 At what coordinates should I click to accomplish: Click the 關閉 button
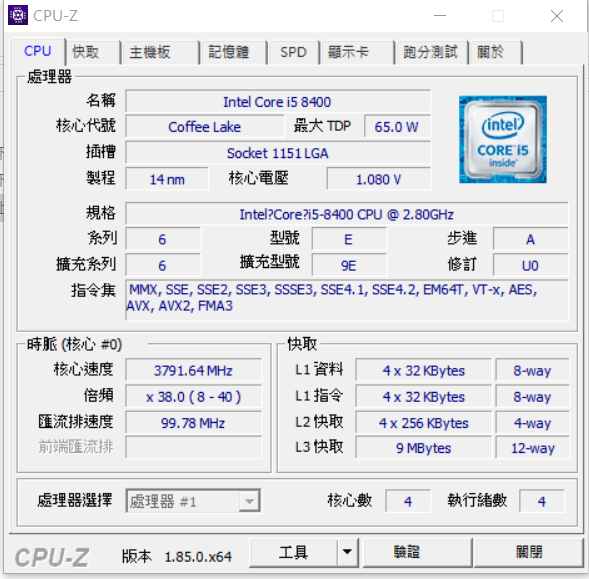(x=529, y=552)
